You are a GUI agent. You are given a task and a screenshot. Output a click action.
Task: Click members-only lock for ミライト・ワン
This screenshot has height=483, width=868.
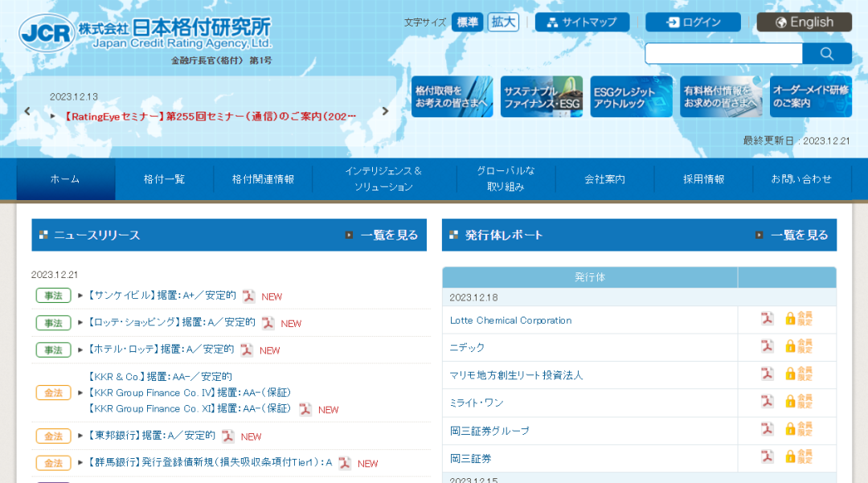click(x=799, y=401)
